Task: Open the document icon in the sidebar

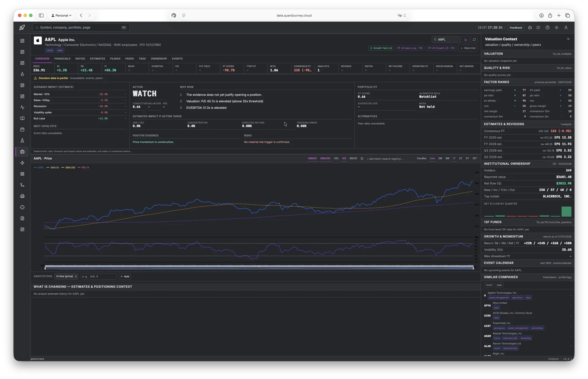Action: [22, 218]
